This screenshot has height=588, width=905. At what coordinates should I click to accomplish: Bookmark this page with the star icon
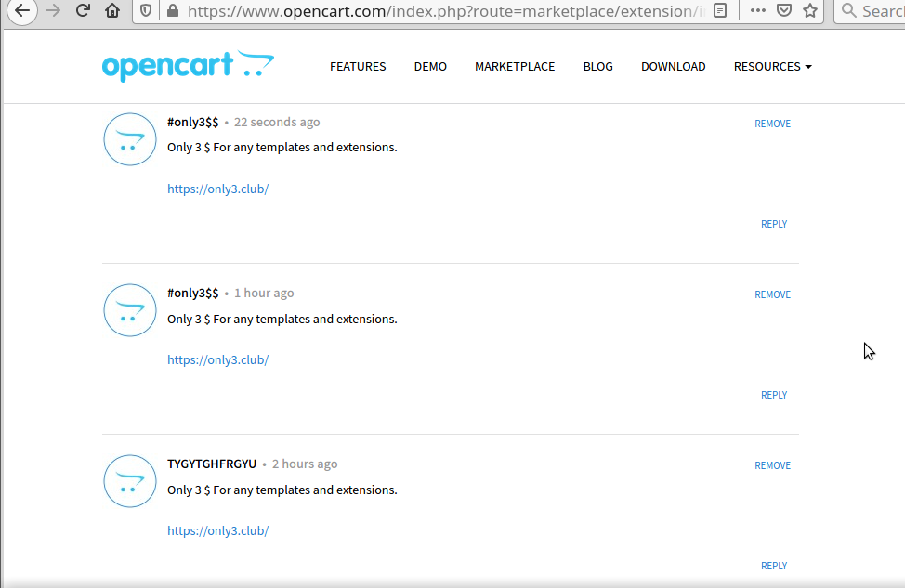[x=810, y=10]
